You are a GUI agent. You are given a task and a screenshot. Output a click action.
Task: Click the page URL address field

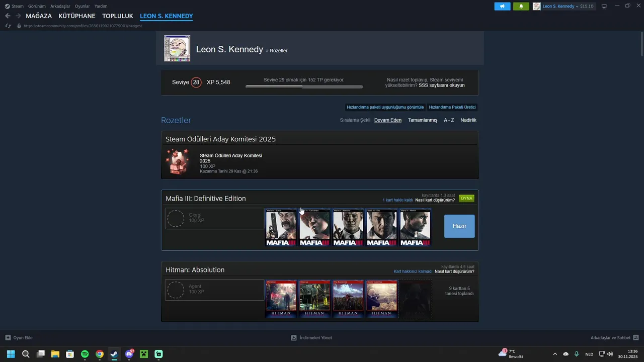83,26
